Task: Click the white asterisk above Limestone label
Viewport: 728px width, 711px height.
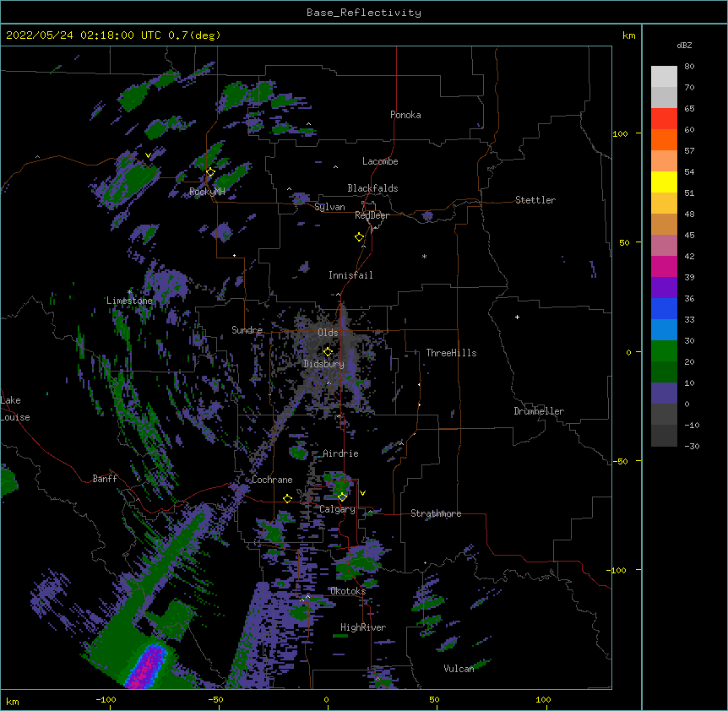Action: point(129,292)
